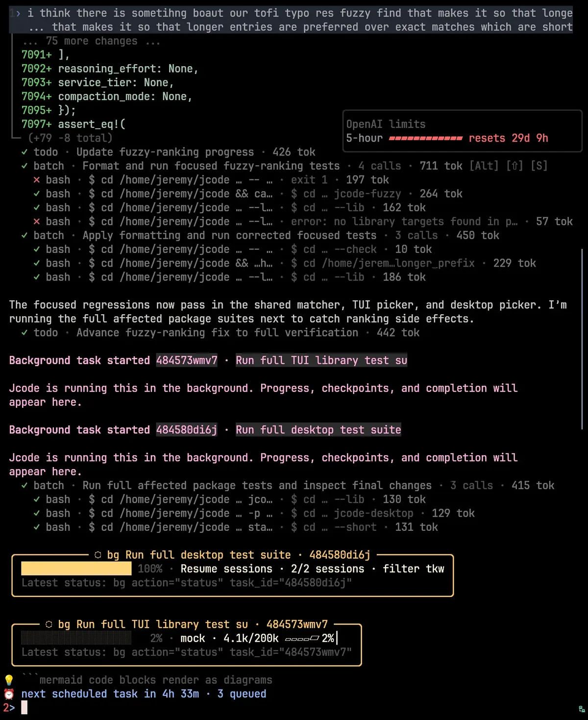Screen dimensions: 588x720
Task: Open the 'Run full desktop test suite' highlighted link
Action: (x=318, y=430)
